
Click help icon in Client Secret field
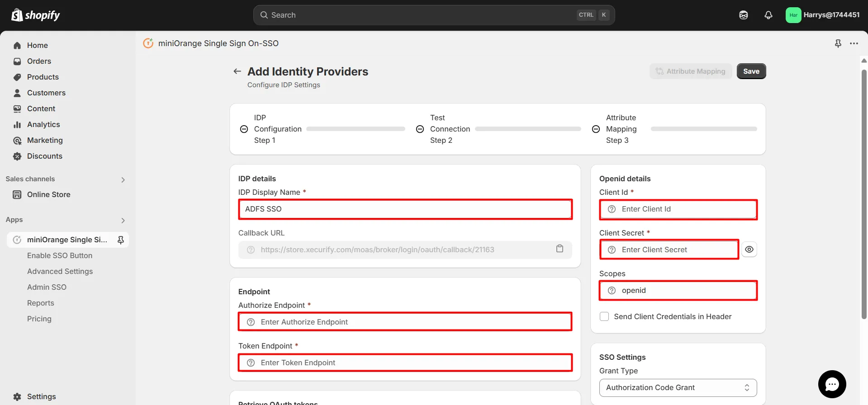612,250
